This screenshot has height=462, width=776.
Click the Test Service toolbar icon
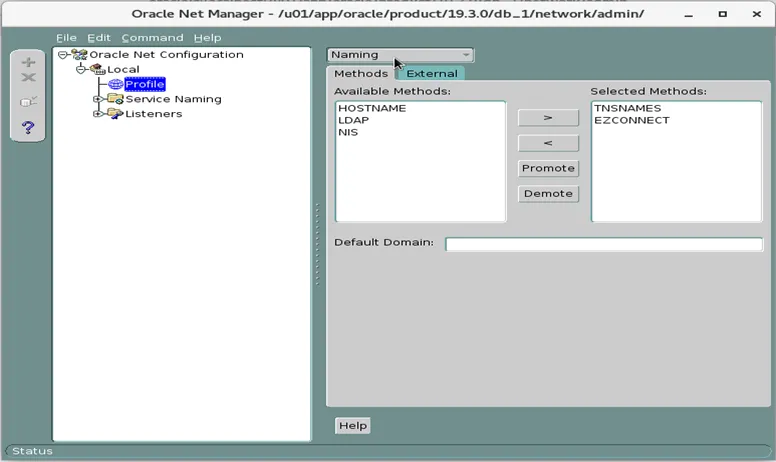tap(28, 101)
